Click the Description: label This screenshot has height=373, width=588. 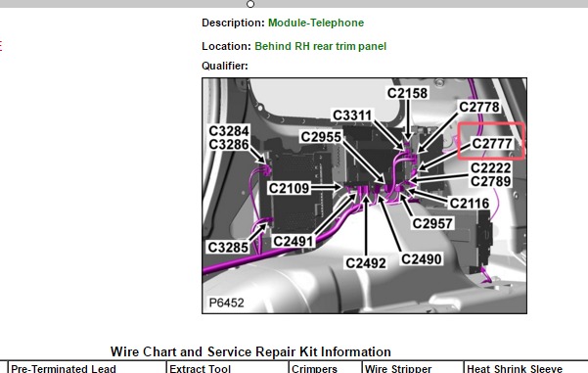tap(233, 23)
